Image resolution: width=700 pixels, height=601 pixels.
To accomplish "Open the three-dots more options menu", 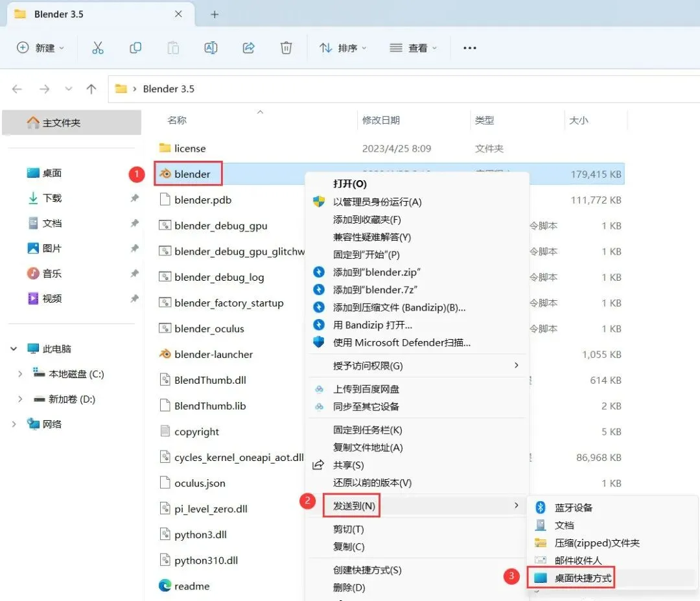I will pyautogui.click(x=470, y=48).
